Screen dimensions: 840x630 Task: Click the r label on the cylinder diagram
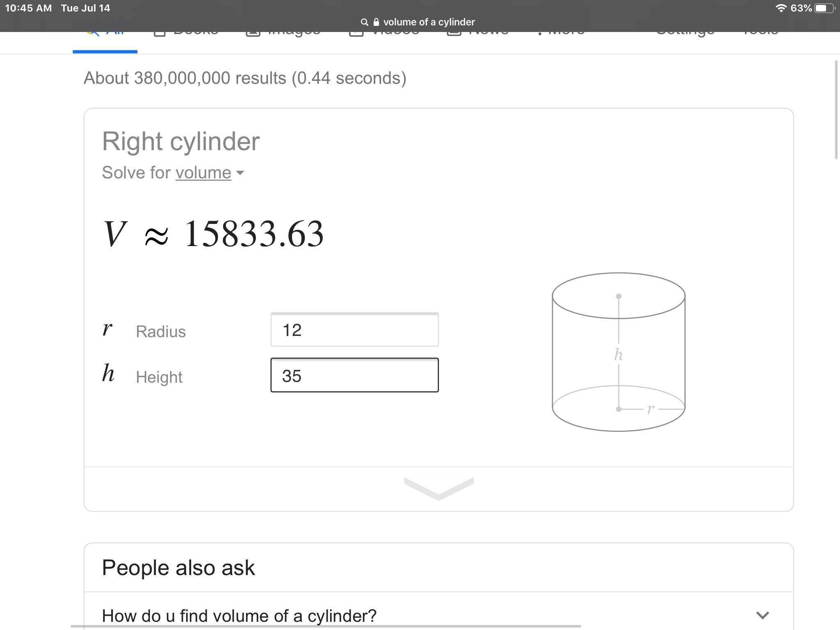650,409
